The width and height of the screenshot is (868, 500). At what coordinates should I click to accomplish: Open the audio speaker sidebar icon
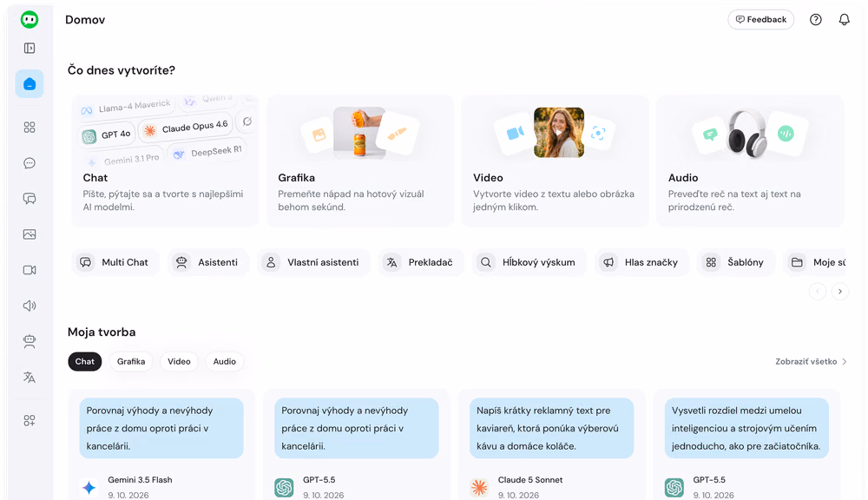point(30,306)
